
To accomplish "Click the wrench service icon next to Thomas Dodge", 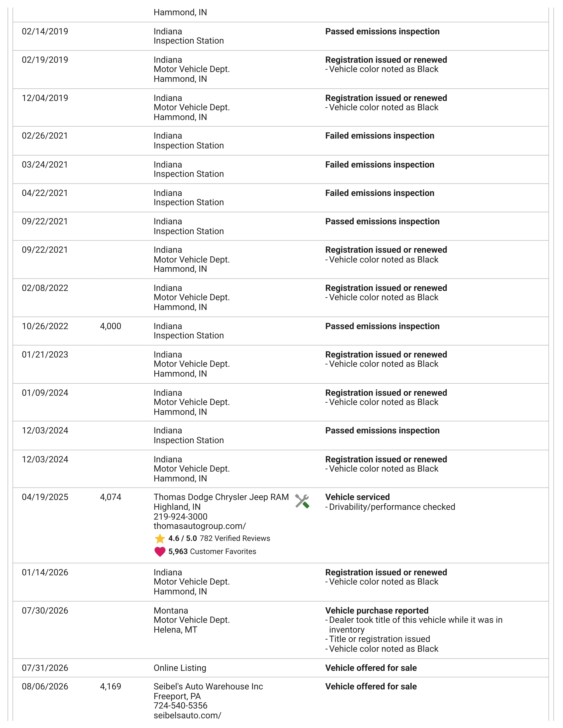I will [302, 501].
